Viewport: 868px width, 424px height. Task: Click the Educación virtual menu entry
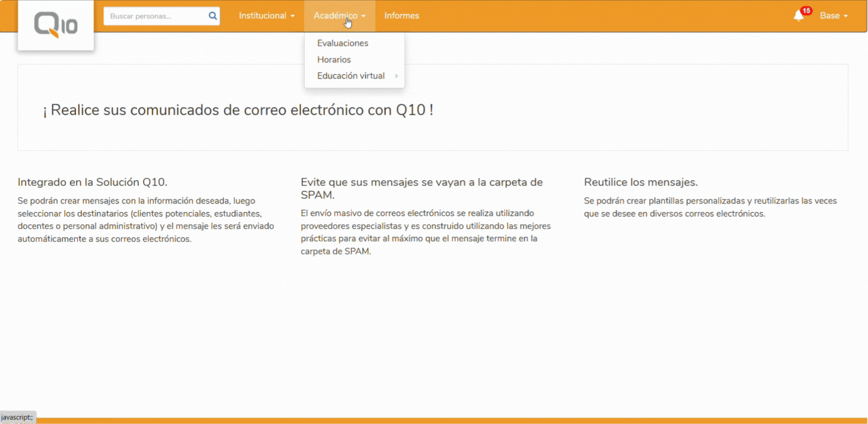point(351,75)
